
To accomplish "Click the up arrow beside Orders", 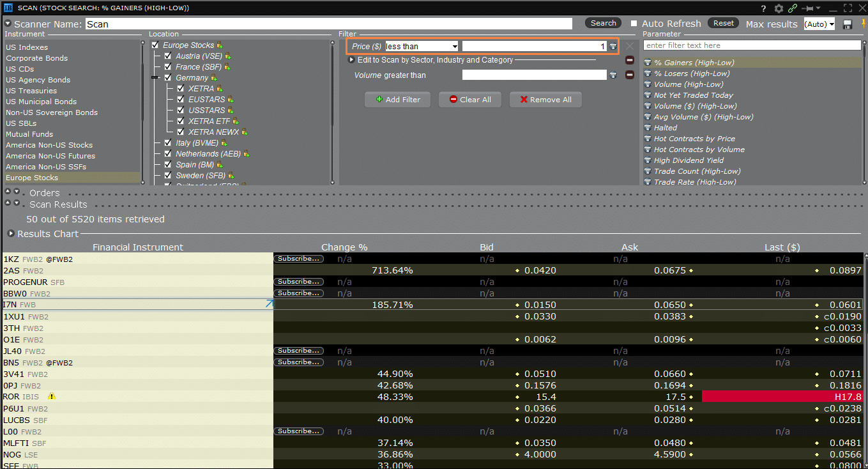I will 8,192.
